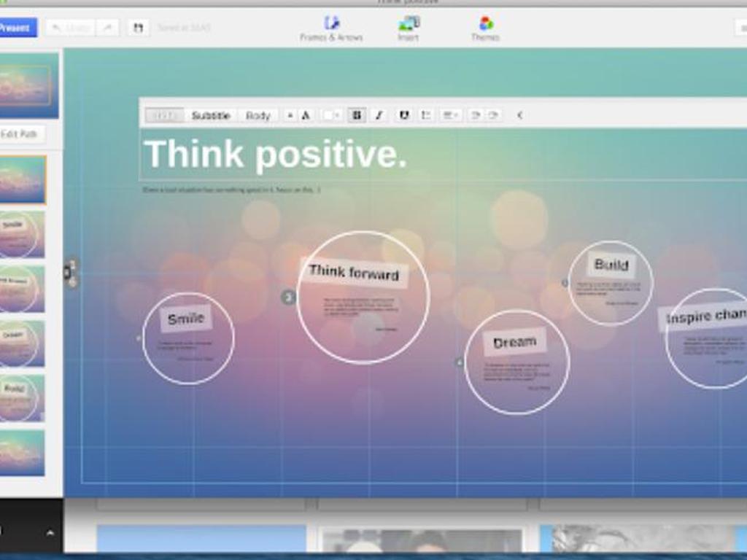747x560 pixels.
Task: Collapse the text toolbar with the chevron
Action: 519,115
